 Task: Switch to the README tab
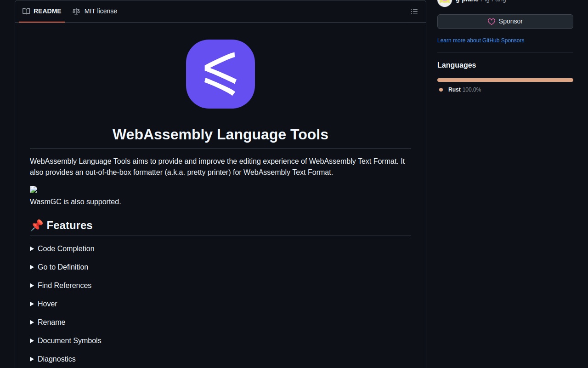42,11
